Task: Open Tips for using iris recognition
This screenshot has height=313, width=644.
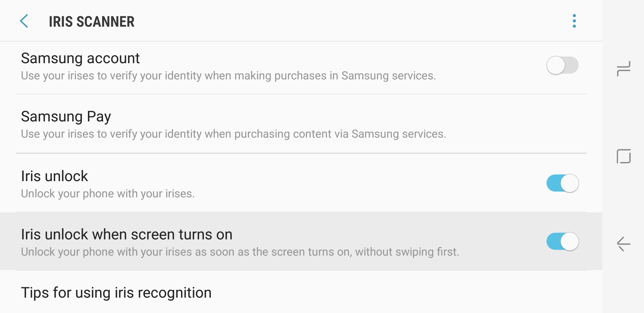Action: pos(301,292)
